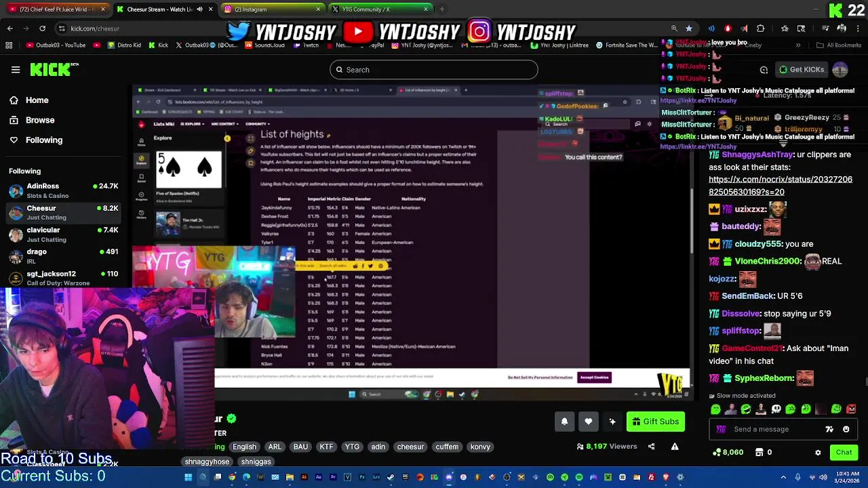Viewport: 868px width, 488px height.
Task: Switch to the Chief Keef YouTube tab
Action: (x=57, y=9)
